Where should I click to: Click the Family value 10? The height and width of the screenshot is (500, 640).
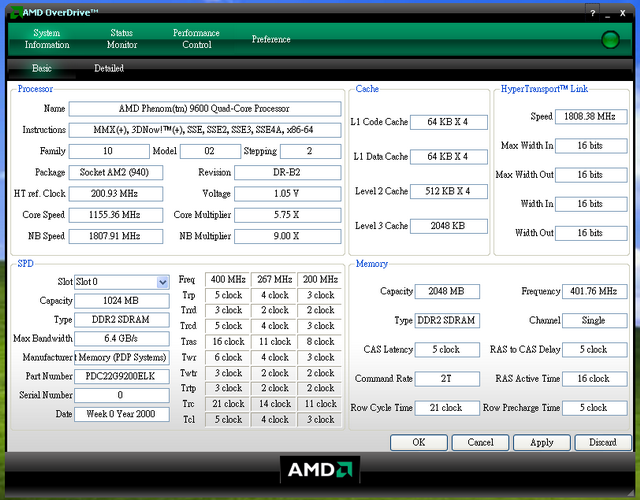(109, 151)
